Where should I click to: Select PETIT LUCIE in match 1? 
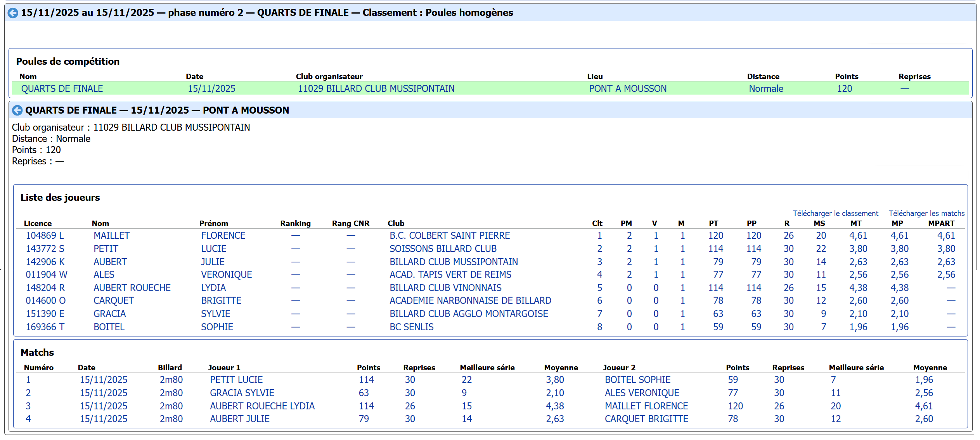[236, 380]
